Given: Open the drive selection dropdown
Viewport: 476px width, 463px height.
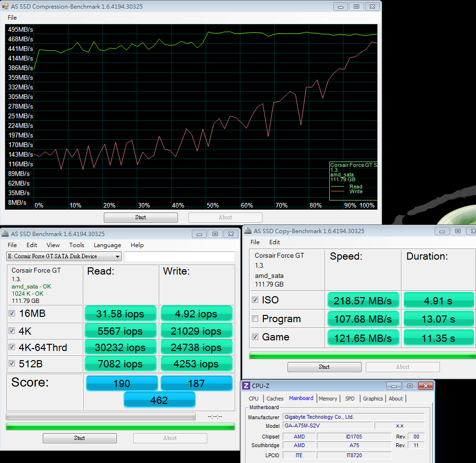Looking at the screenshot, I should pyautogui.click(x=64, y=256).
